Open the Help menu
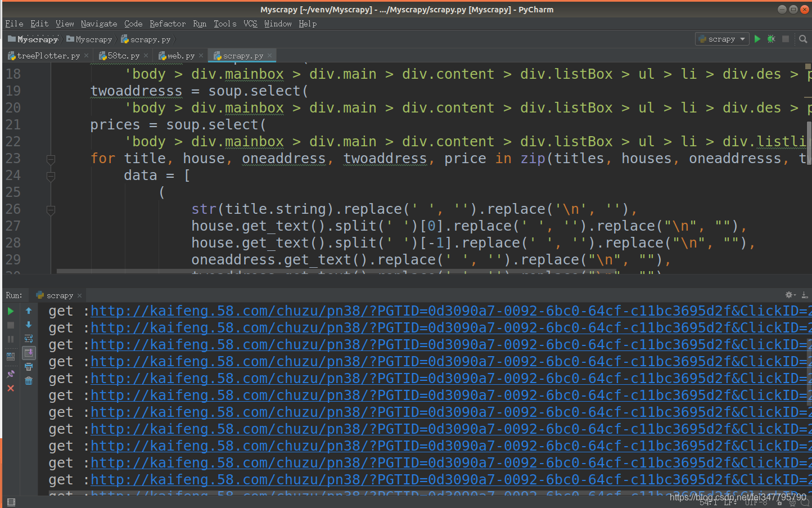 [308, 24]
